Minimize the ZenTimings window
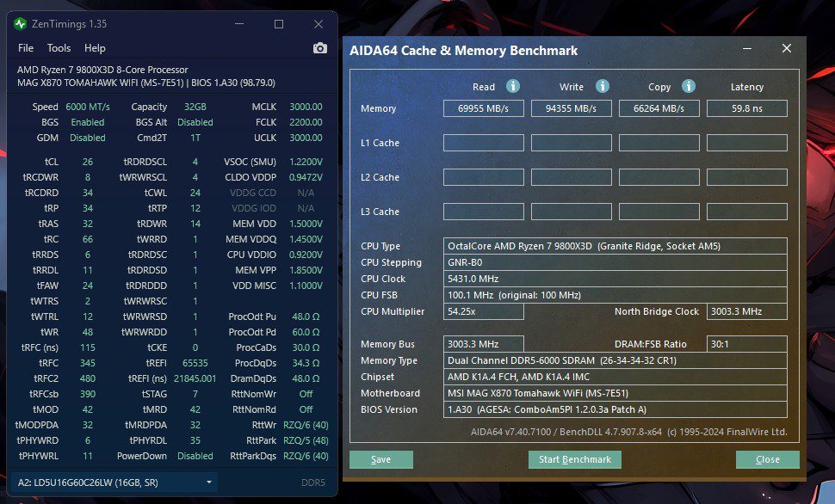This screenshot has height=504, width=835. click(239, 24)
